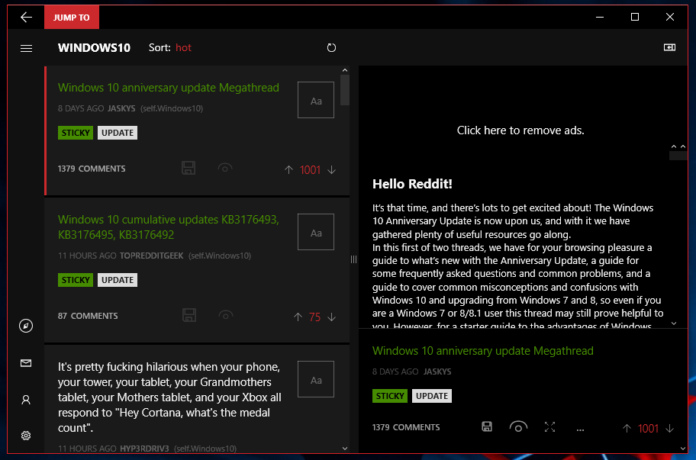Click STICKY tag in detail pane
This screenshot has height=460, width=696.
(390, 396)
